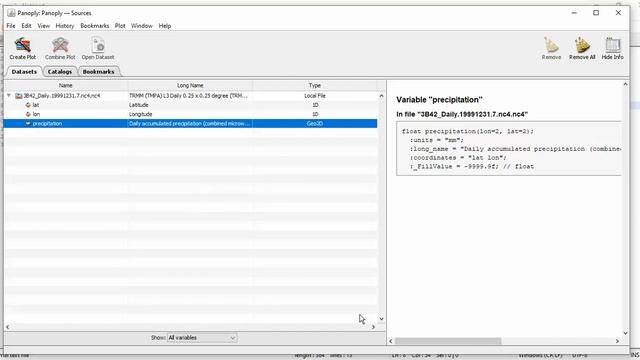Switch to the Catalogs tab
The height and width of the screenshot is (360, 640).
click(x=60, y=71)
